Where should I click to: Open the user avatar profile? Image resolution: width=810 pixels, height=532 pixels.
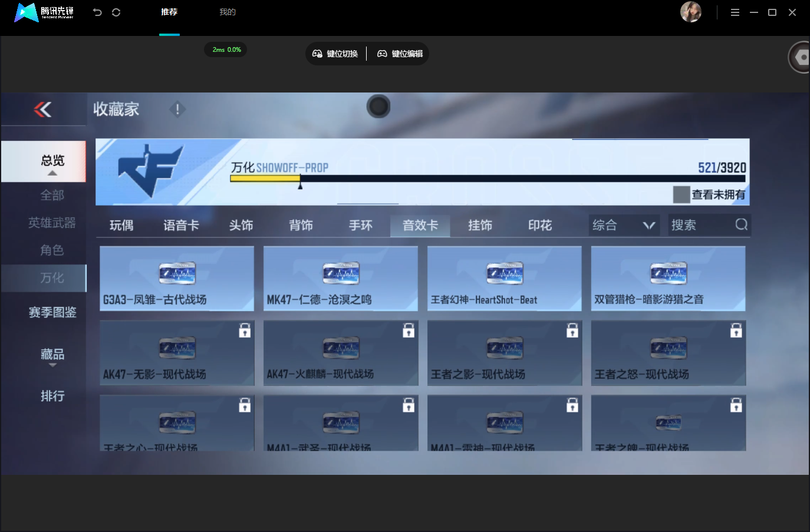click(x=691, y=12)
